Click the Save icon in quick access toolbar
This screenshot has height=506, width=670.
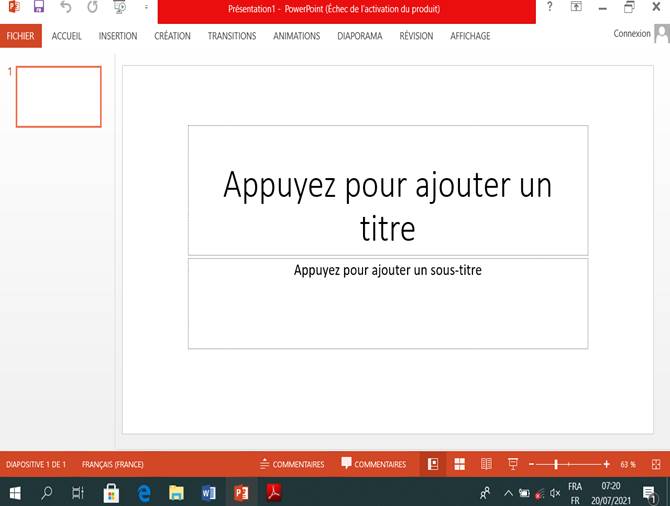[x=39, y=7]
